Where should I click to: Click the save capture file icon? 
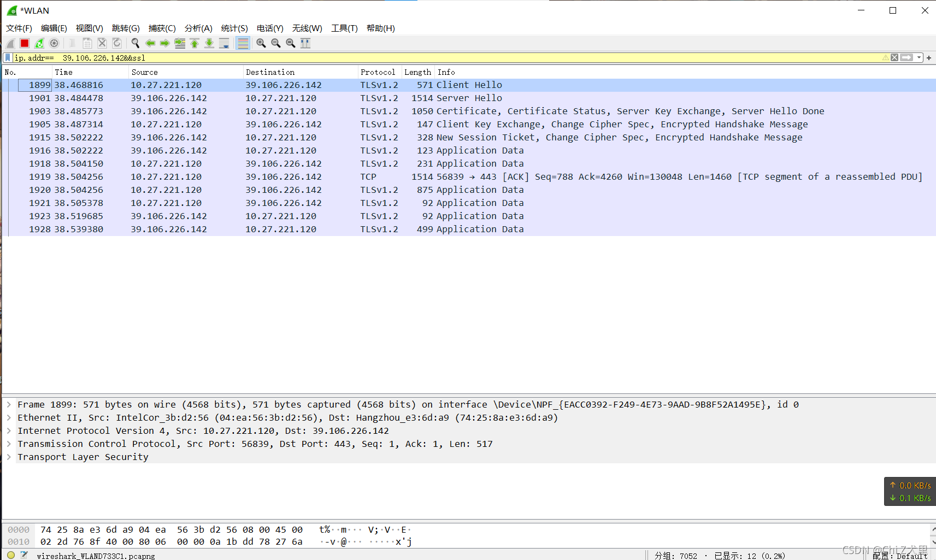[87, 43]
